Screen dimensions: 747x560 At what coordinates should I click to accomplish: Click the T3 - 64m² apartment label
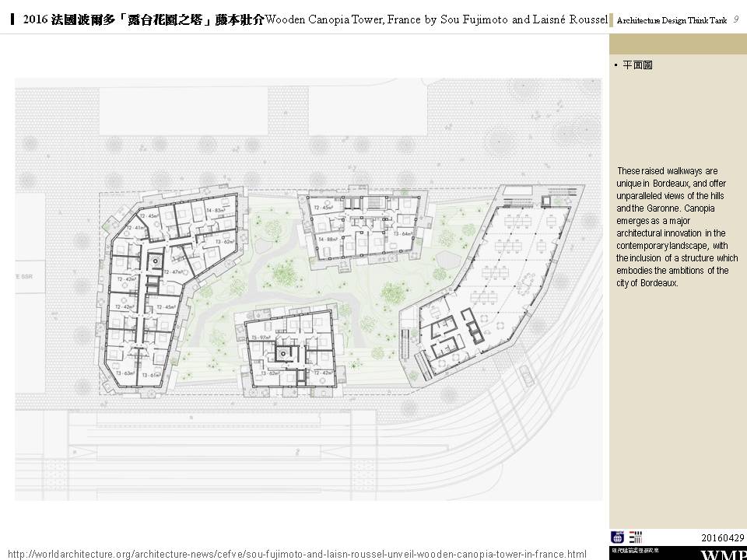coord(402,233)
